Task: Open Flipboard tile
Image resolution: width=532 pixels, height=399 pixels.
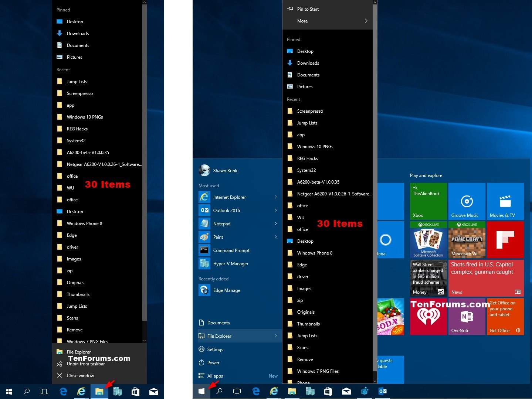Action: pos(505,240)
